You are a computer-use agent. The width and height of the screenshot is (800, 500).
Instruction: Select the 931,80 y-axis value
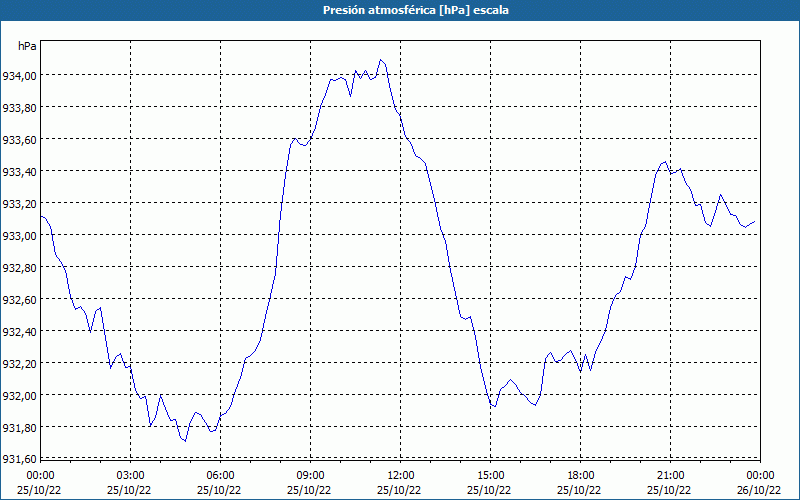tap(19, 428)
